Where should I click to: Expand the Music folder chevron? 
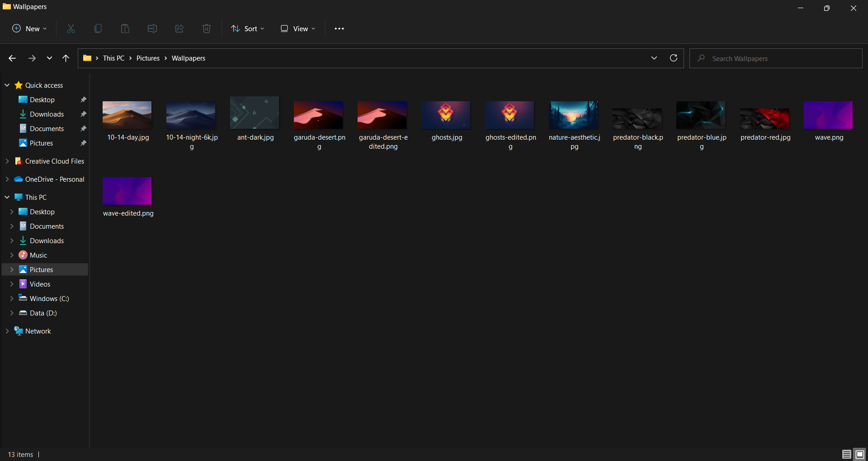click(x=12, y=255)
